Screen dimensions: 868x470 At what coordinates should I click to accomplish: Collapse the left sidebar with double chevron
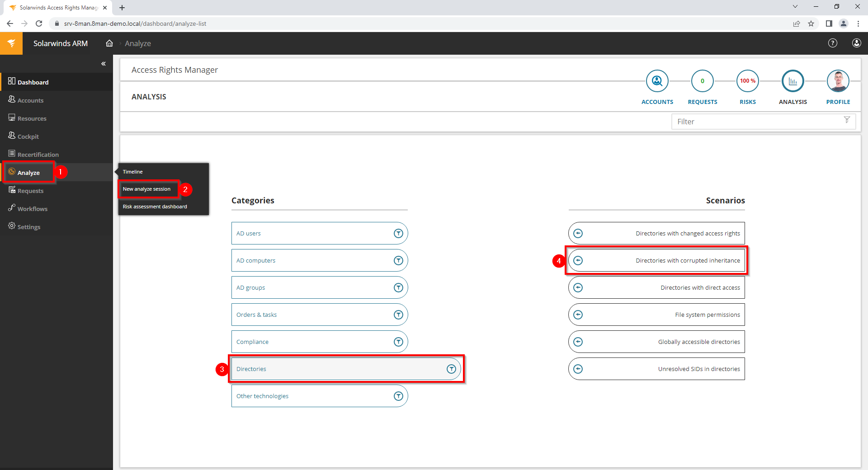point(104,64)
